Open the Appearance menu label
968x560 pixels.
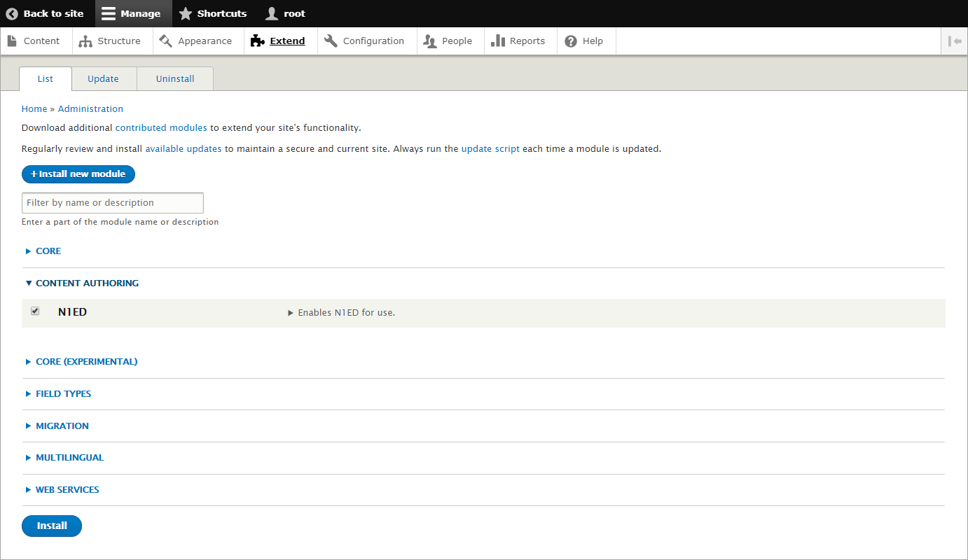point(205,41)
